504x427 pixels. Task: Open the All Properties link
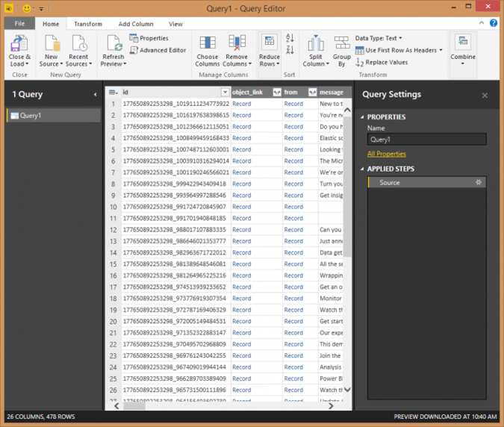click(386, 154)
